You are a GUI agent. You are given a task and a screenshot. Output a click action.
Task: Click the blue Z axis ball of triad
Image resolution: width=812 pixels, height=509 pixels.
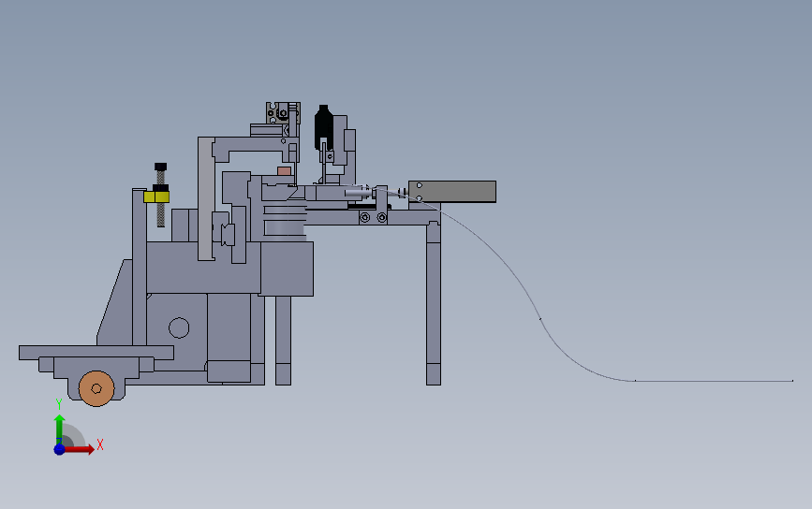click(x=59, y=449)
